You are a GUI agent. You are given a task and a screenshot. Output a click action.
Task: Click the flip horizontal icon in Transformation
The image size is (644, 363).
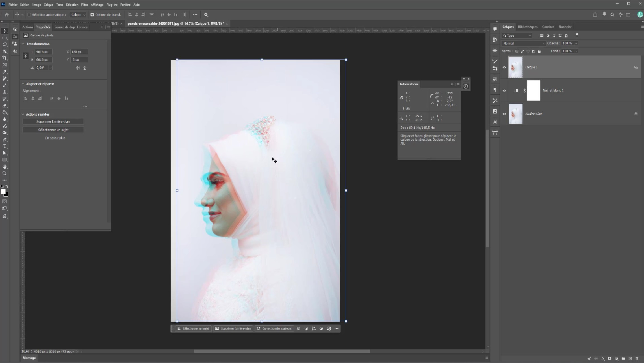pyautogui.click(x=77, y=68)
